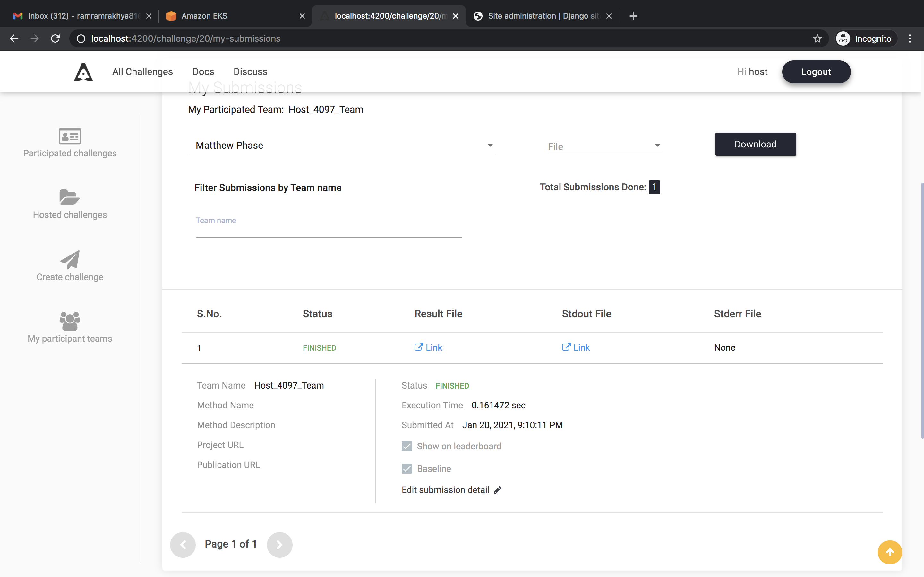Open the Discuss menu item

tap(250, 72)
